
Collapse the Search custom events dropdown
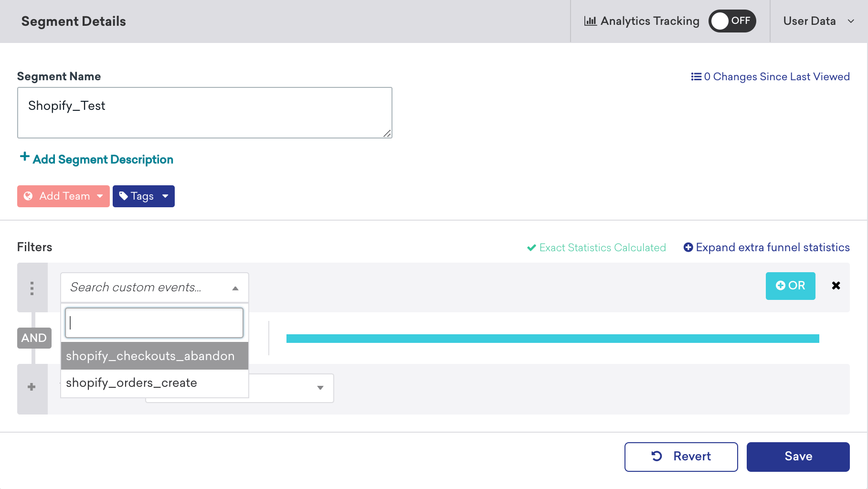tap(155, 287)
